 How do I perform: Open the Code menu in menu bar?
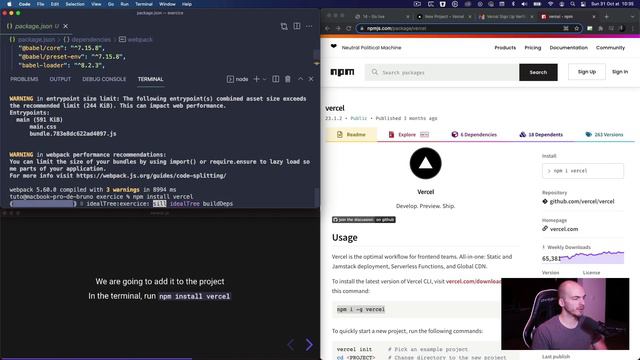(24, 4)
